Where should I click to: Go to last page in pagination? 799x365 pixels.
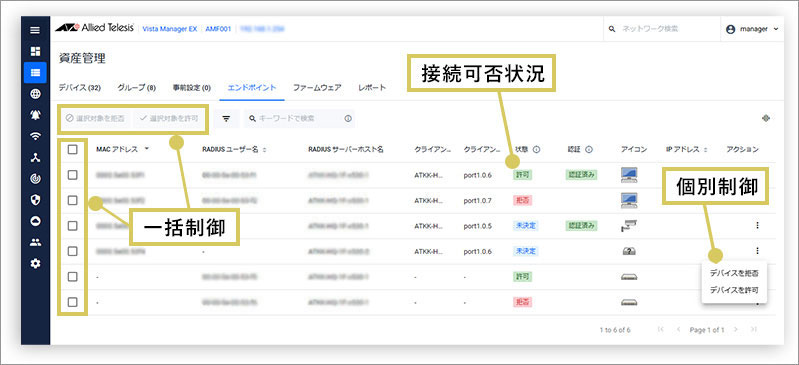pyautogui.click(x=754, y=330)
